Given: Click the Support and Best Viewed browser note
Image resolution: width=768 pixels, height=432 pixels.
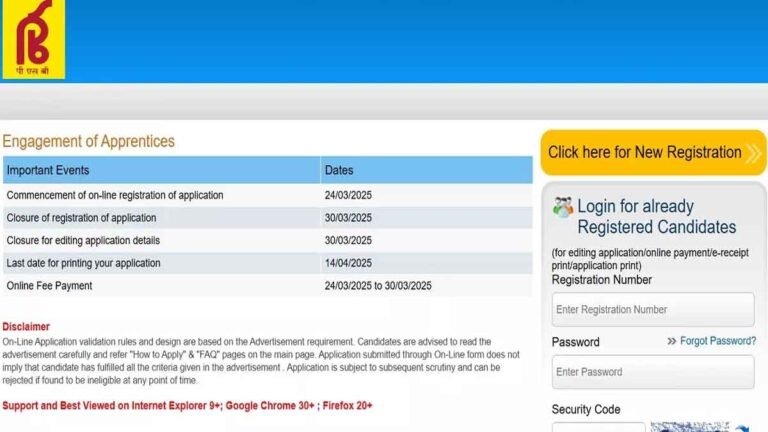Looking at the screenshot, I should tap(187, 405).
